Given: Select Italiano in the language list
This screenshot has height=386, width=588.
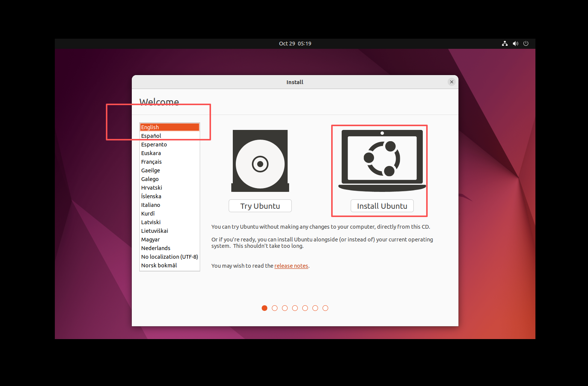Looking at the screenshot, I should pos(170,205).
